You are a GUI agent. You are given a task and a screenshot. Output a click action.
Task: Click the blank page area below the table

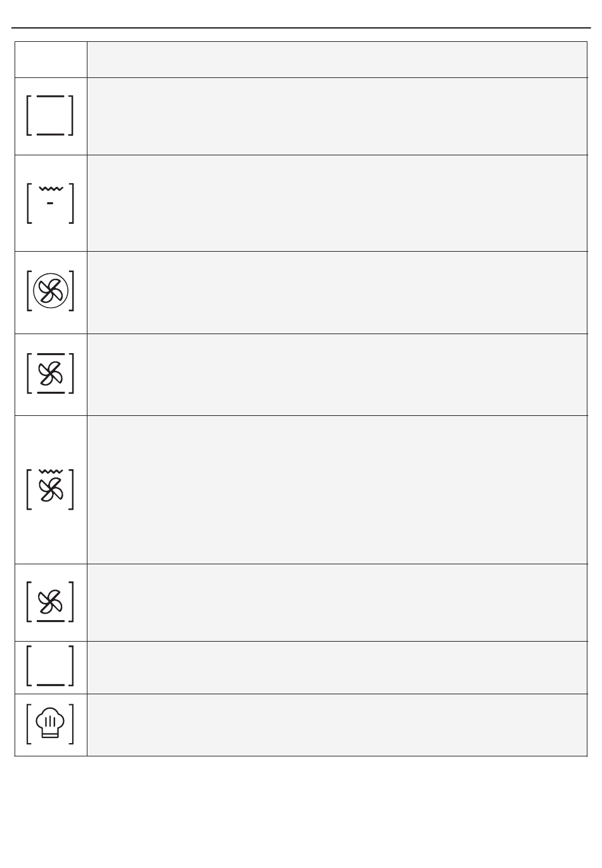pos(301,812)
